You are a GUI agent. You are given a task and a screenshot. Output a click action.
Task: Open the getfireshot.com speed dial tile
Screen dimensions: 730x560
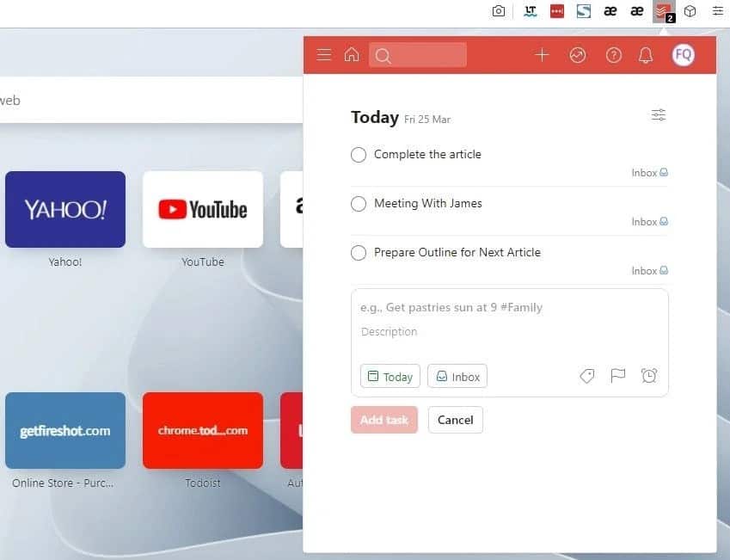pyautogui.click(x=65, y=430)
